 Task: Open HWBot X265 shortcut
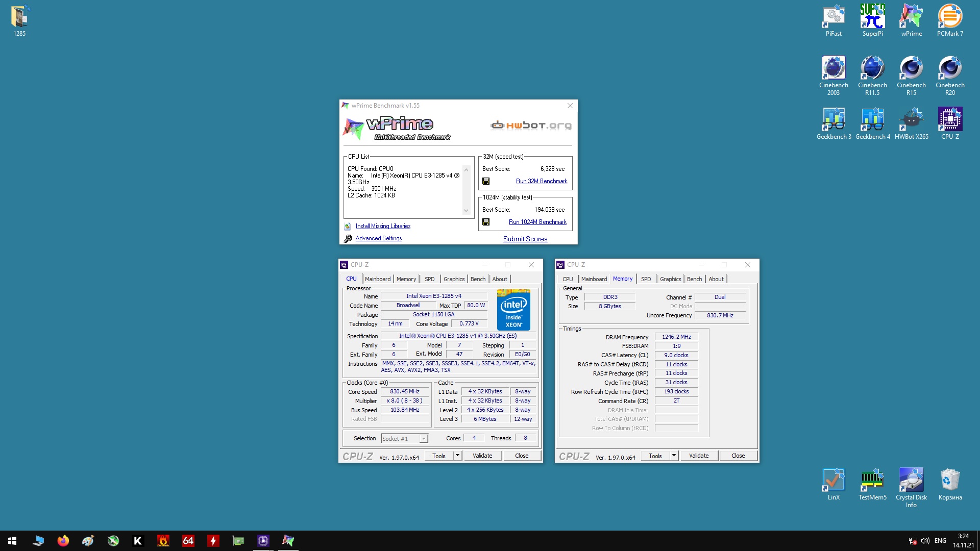coord(911,123)
